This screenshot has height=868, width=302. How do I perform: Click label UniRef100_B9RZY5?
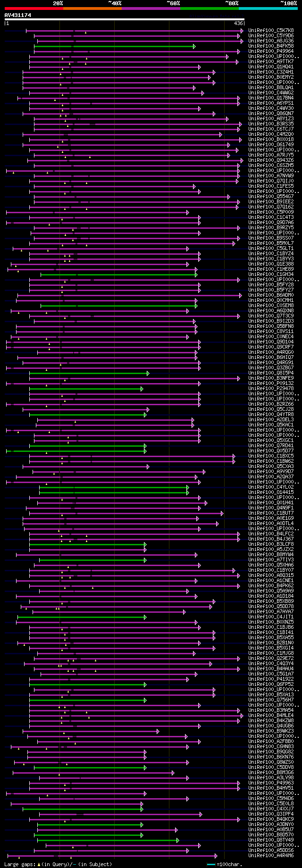point(271,227)
